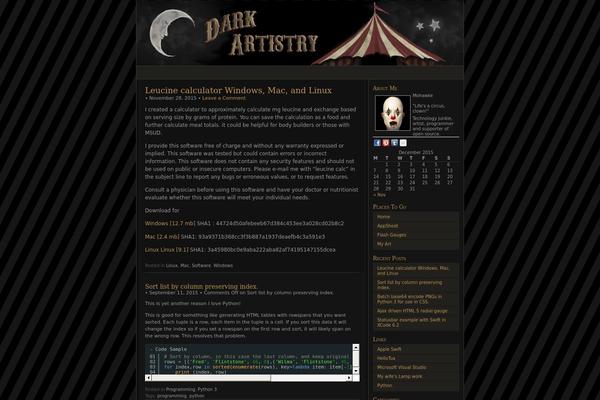Open the Programming category under second post

tap(180, 389)
